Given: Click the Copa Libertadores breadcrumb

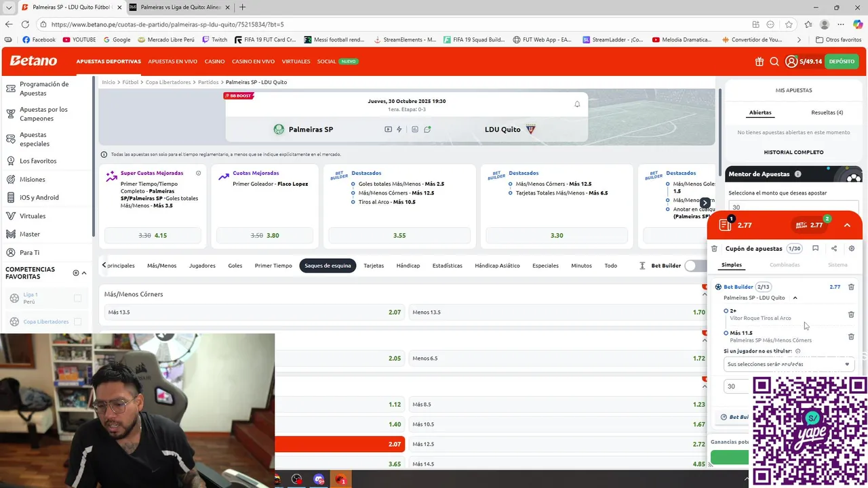Looking at the screenshot, I should [x=168, y=82].
